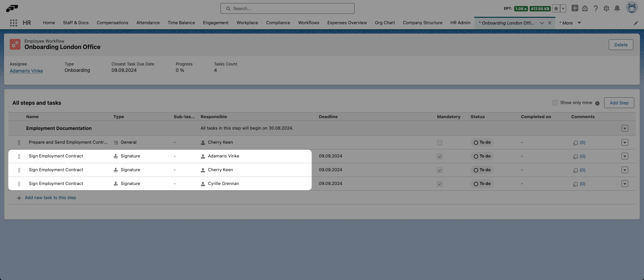Open row menu for Cherry Keen signature task
This screenshot has height=280, width=644.
click(625, 170)
